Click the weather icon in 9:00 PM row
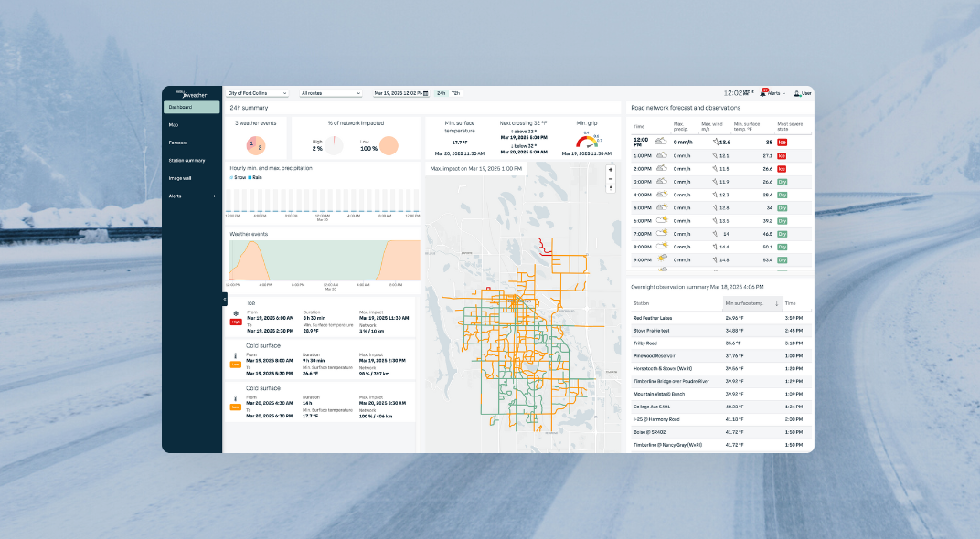 click(662, 259)
